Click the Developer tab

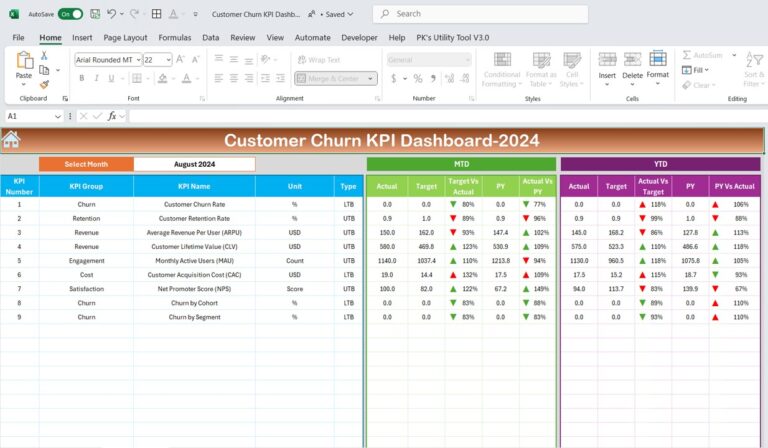coord(359,37)
